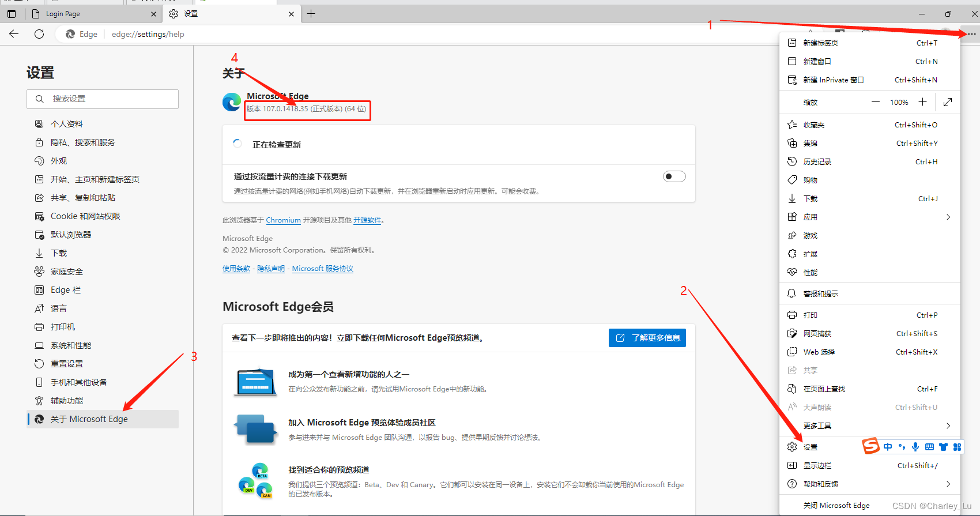Close the 设置 tab
The width and height of the screenshot is (980, 516).
pos(291,14)
